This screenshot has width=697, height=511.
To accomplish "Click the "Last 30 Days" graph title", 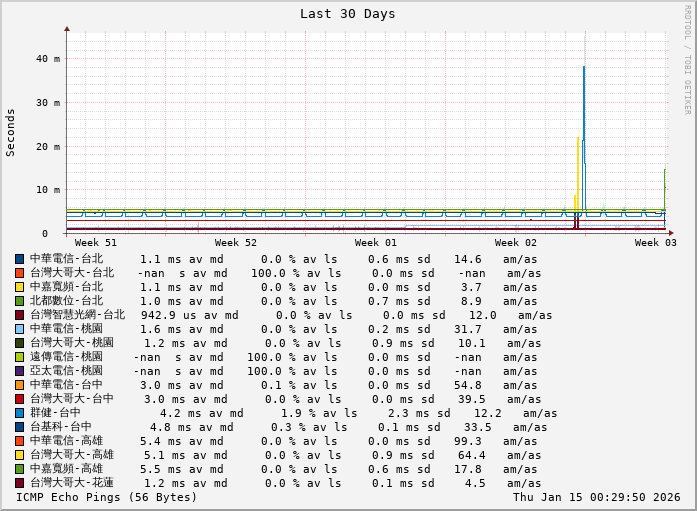I will click(347, 14).
